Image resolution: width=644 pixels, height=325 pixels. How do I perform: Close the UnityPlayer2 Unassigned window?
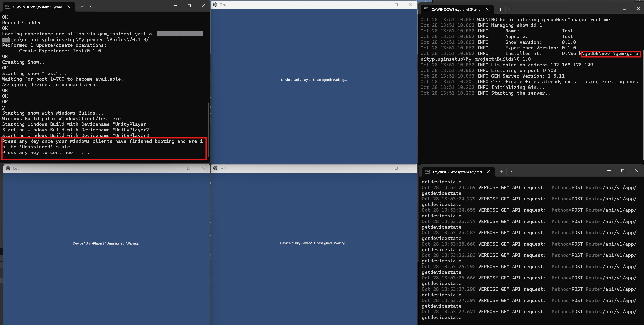(x=410, y=168)
